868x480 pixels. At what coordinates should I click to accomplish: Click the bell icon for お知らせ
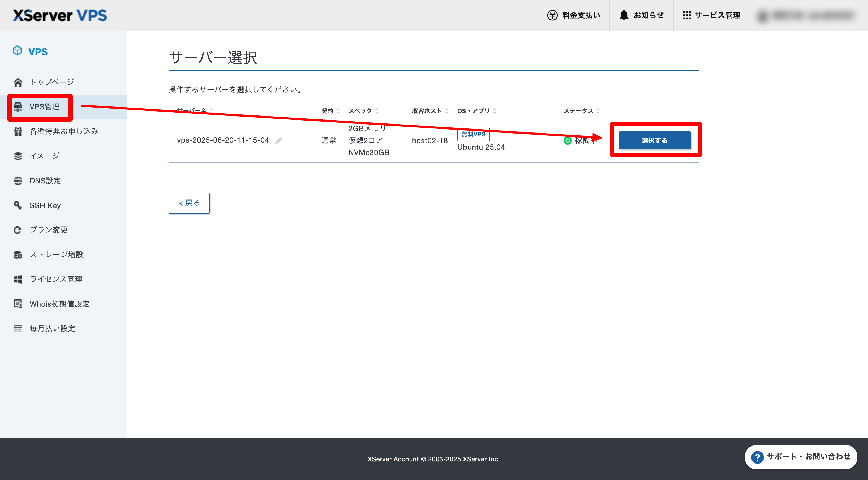(624, 15)
